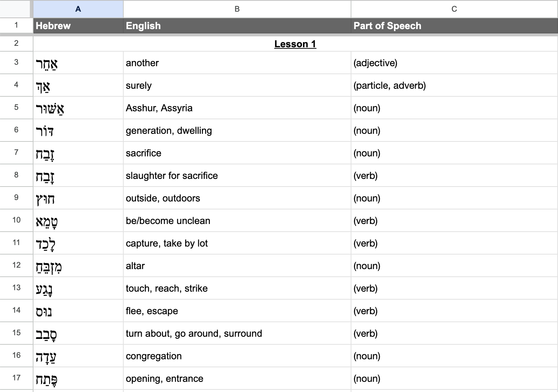The height and width of the screenshot is (392, 558).
Task: Select the cell 'capture, take by lot'
Action: click(237, 243)
